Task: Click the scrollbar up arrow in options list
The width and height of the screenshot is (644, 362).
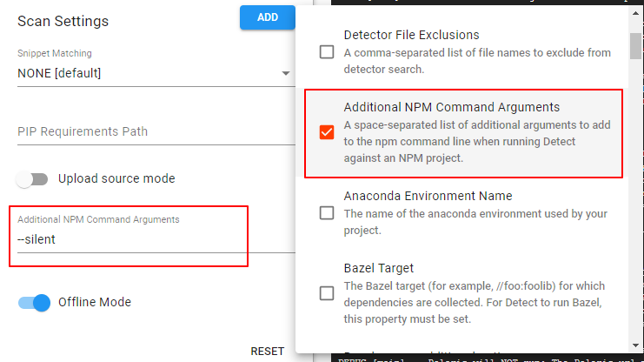Action: point(635,13)
